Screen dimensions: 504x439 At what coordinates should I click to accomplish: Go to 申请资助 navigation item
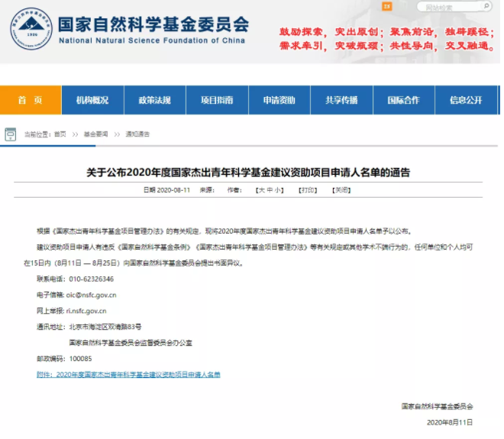coord(279,100)
